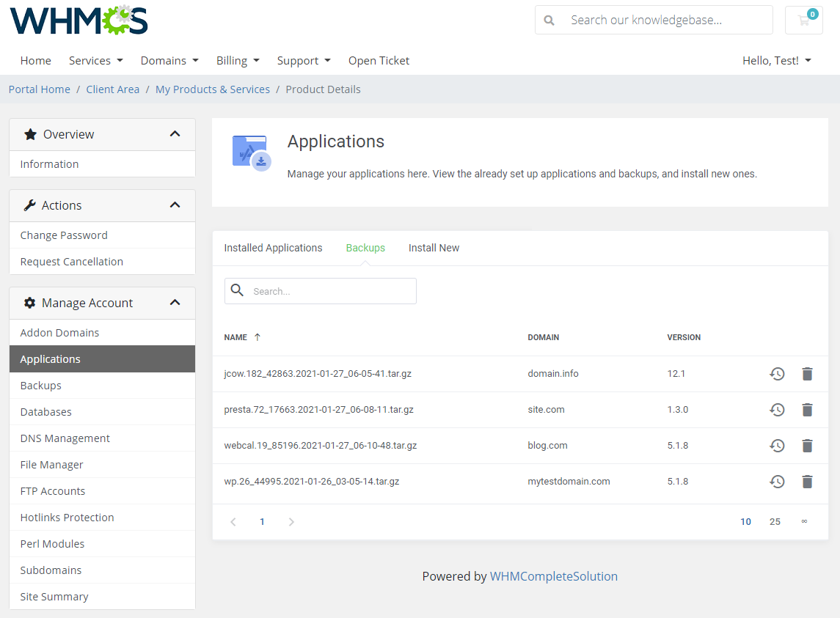Switch to the Installed Applications tab
840x618 pixels.
tap(273, 248)
